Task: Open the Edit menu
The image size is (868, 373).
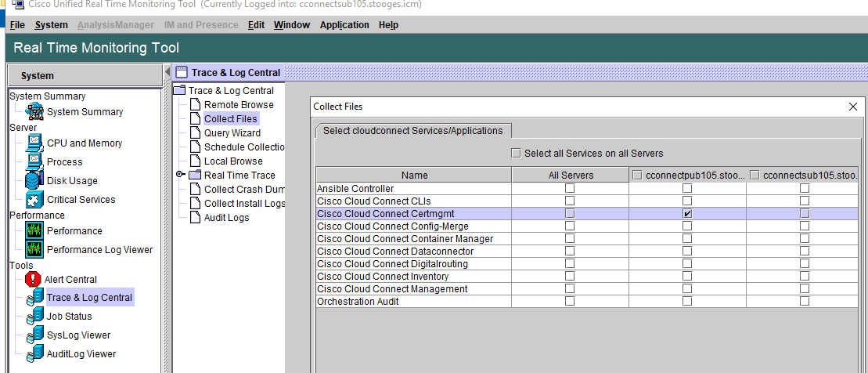Action: coord(256,25)
